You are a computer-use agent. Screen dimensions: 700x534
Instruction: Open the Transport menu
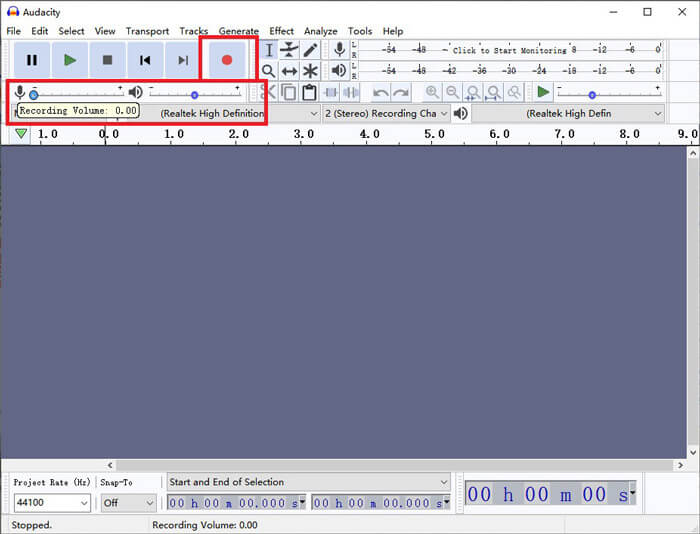(x=147, y=31)
